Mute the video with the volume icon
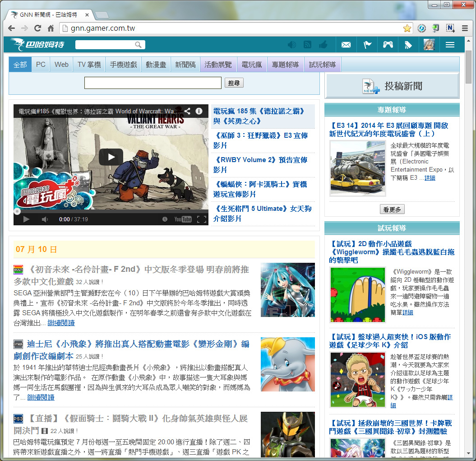This screenshot has width=476, height=461. (45, 219)
